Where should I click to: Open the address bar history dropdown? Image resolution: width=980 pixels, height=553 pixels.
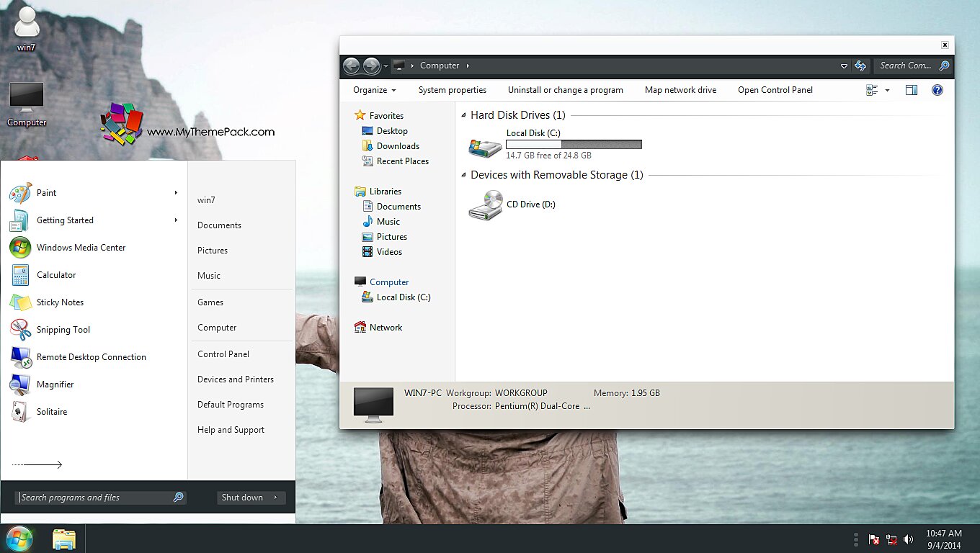coord(844,66)
